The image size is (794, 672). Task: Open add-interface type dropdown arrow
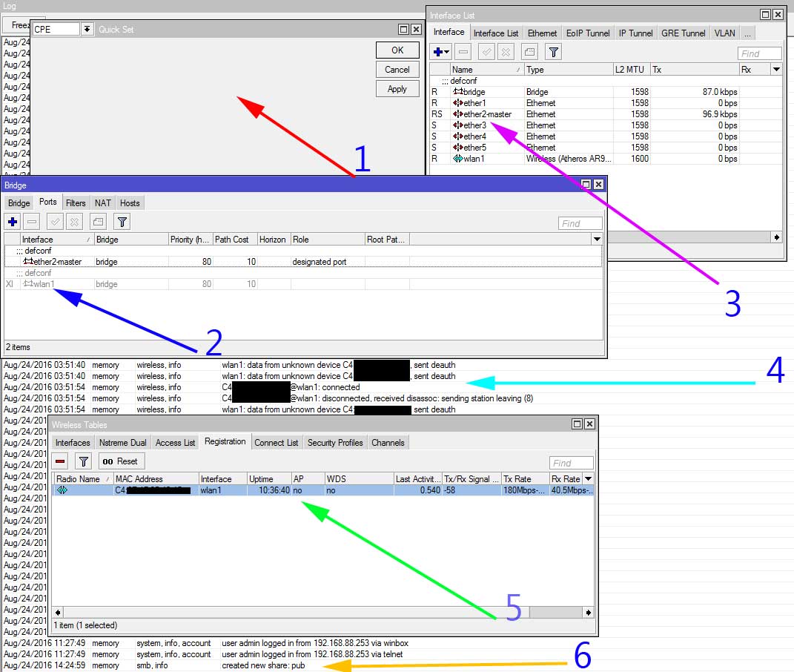pos(446,52)
